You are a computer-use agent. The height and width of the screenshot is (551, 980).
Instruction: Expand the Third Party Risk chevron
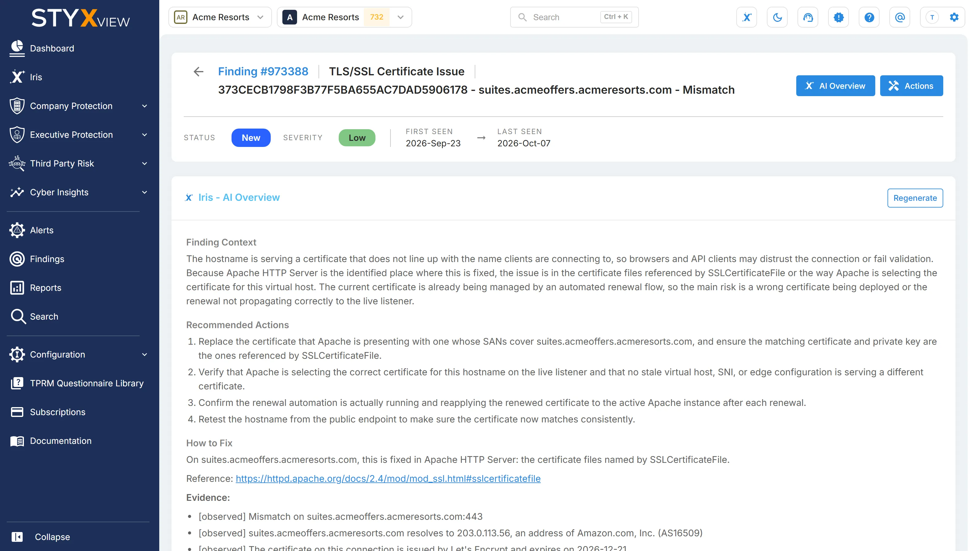(145, 163)
